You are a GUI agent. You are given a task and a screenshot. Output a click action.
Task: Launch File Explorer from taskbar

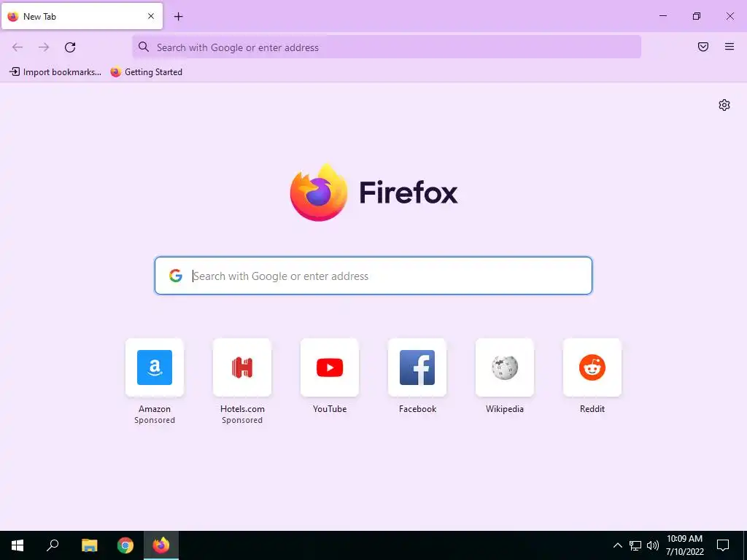point(89,545)
